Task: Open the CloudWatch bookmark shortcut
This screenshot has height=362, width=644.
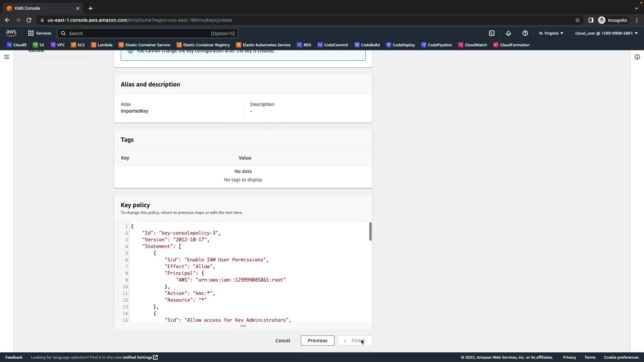Action: [473, 45]
